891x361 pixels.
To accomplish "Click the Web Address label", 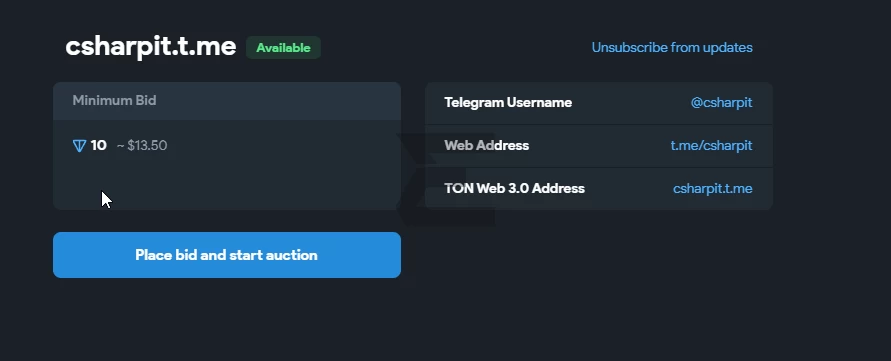I will pos(486,146).
